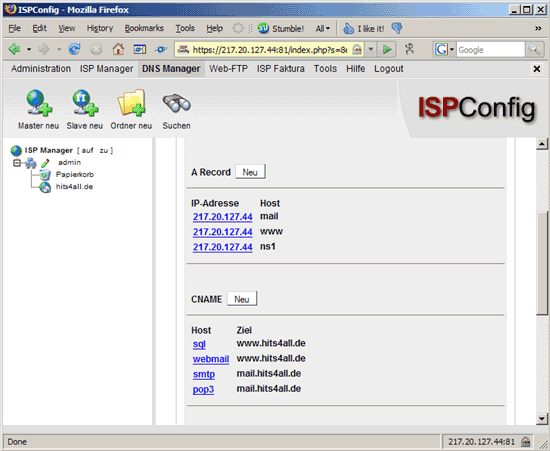Open the Bookmarks menu
550x451 pixels.
[x=144, y=28]
